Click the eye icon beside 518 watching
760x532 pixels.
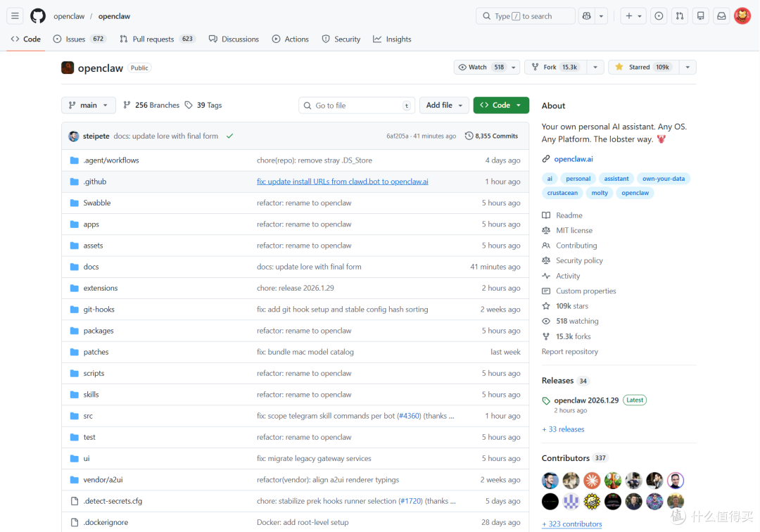pos(546,321)
